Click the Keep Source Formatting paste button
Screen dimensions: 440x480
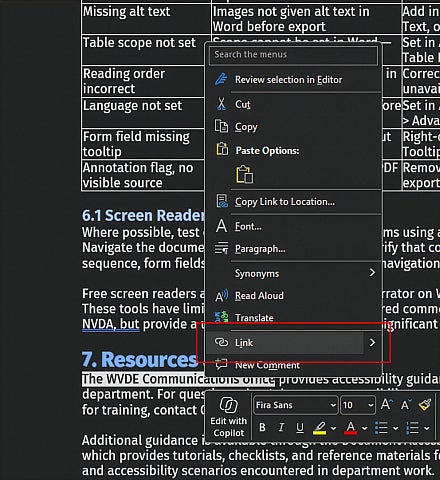pos(245,174)
